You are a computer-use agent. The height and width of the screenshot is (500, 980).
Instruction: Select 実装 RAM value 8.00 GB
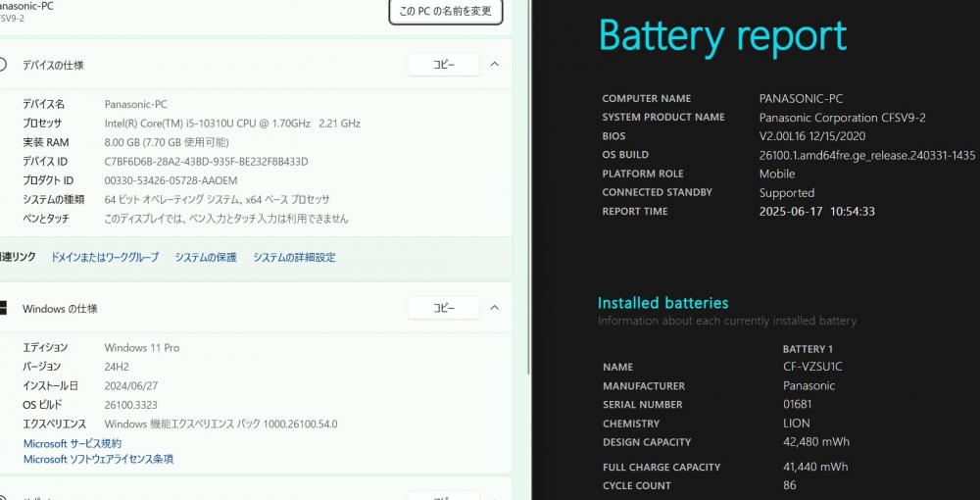167,142
